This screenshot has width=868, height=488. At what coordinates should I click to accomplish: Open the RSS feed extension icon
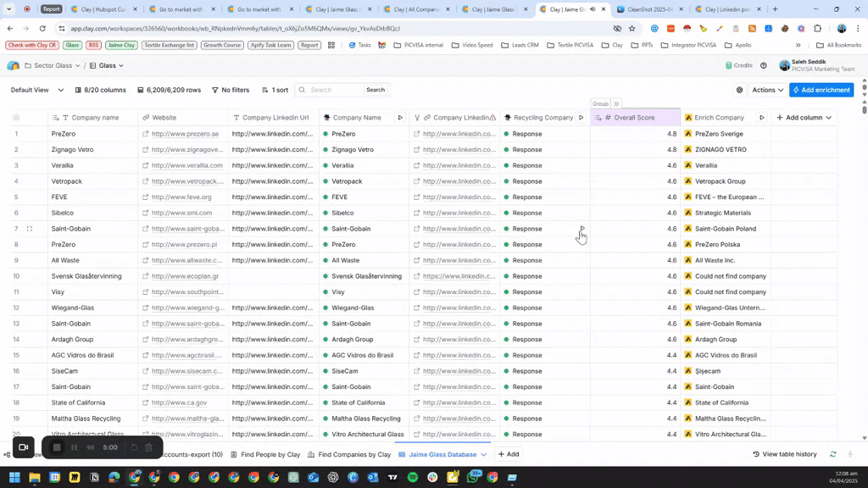click(752, 28)
